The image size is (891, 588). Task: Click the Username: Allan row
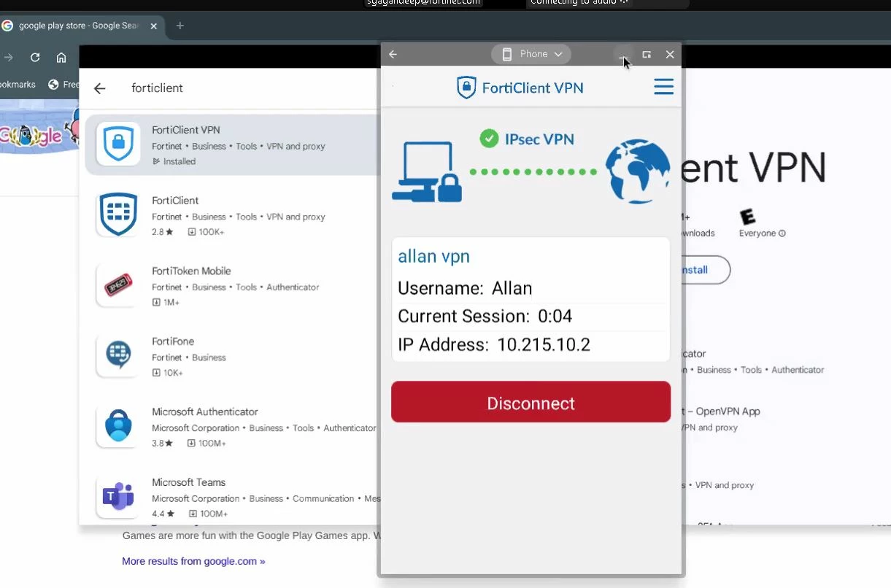(531, 288)
